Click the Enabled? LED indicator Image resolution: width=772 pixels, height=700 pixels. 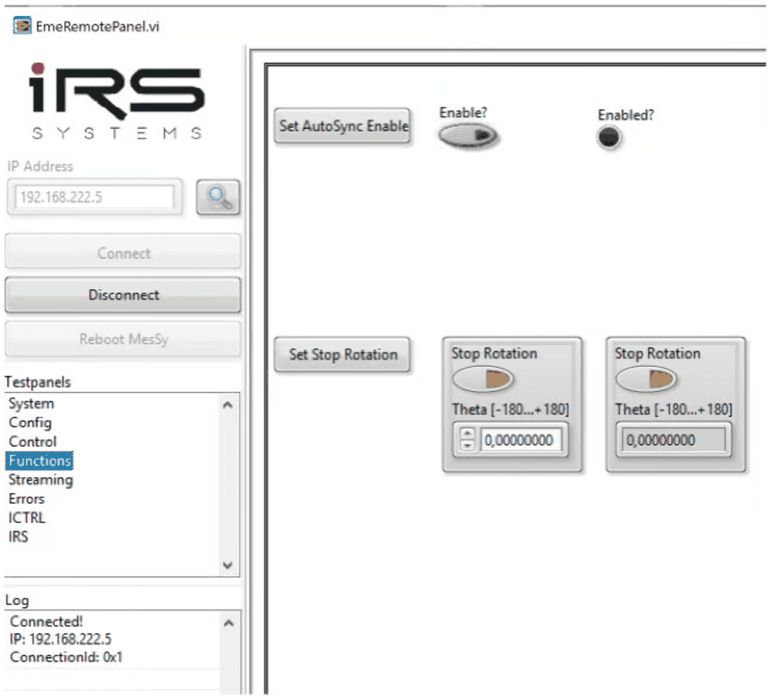(609, 137)
